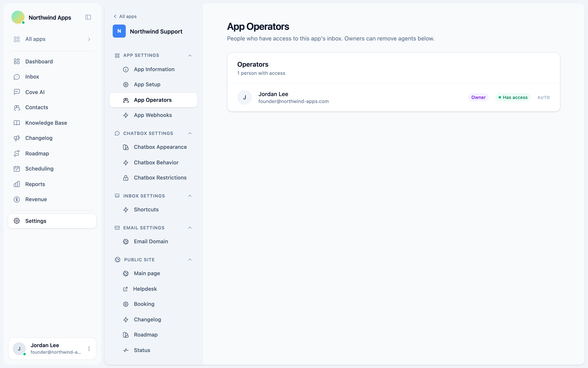Click the Email Domain globe icon
Screen dimensions: 588x368
pyautogui.click(x=126, y=242)
